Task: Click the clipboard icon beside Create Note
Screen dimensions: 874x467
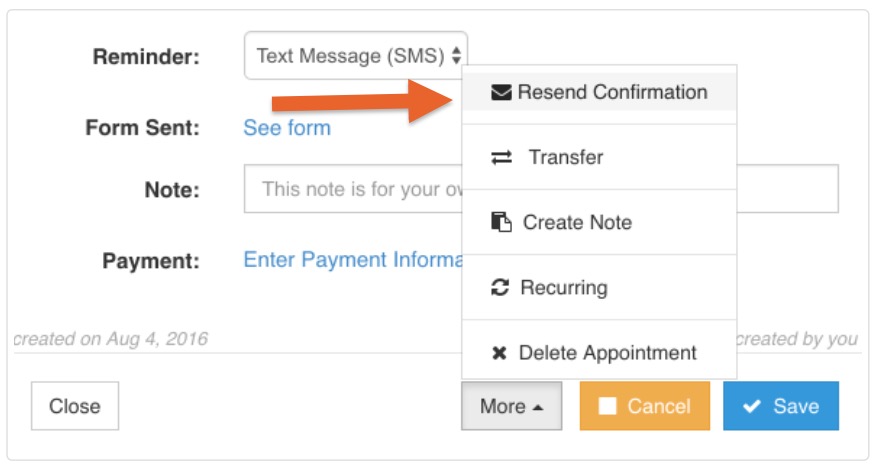Action: [501, 222]
